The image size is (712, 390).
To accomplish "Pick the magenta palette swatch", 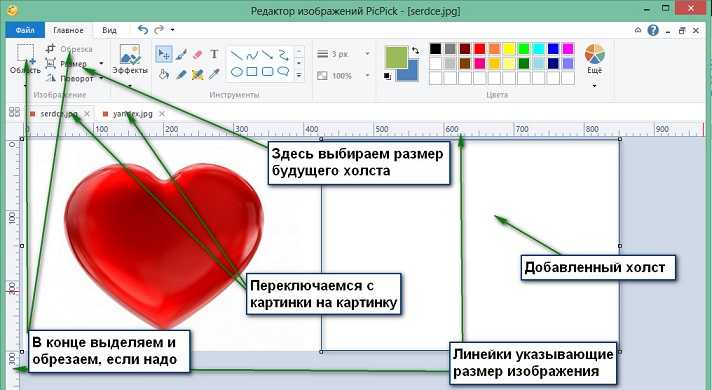I will pyautogui.click(x=568, y=49).
